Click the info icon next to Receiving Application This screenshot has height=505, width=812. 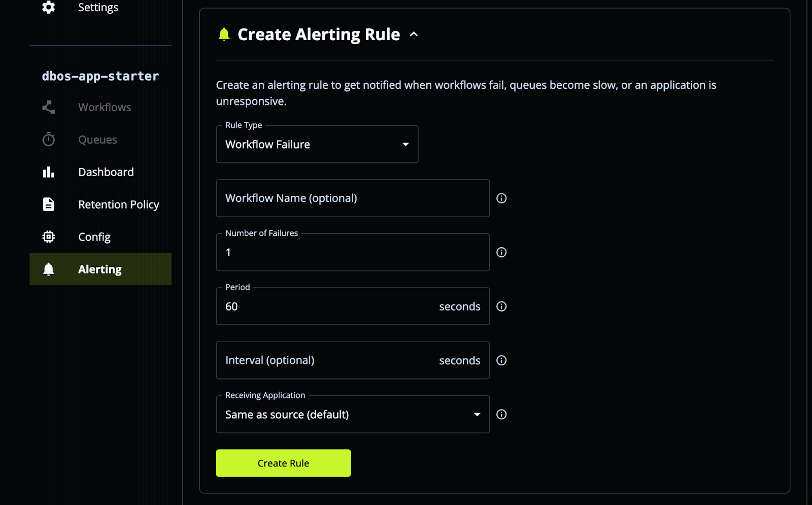[501, 414]
